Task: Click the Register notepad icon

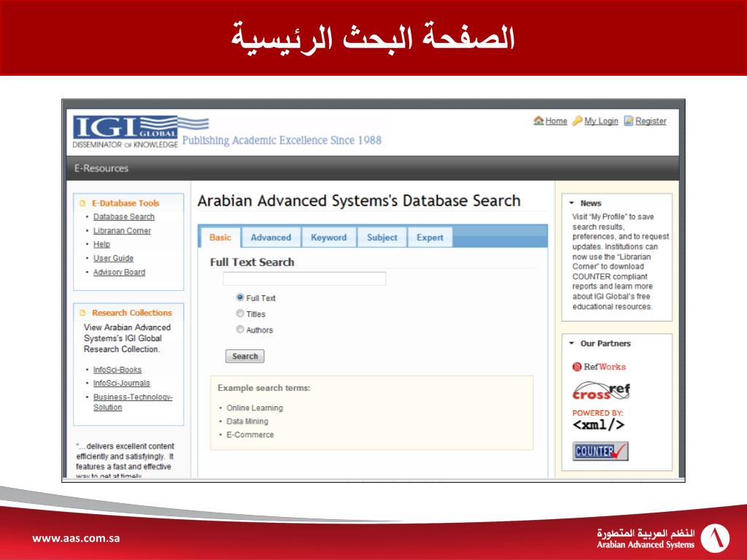Action: pyautogui.click(x=629, y=121)
